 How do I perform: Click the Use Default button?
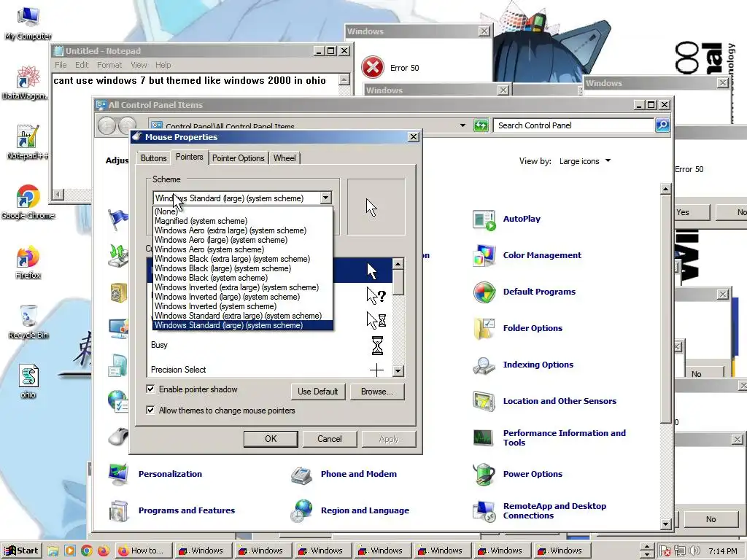318,392
